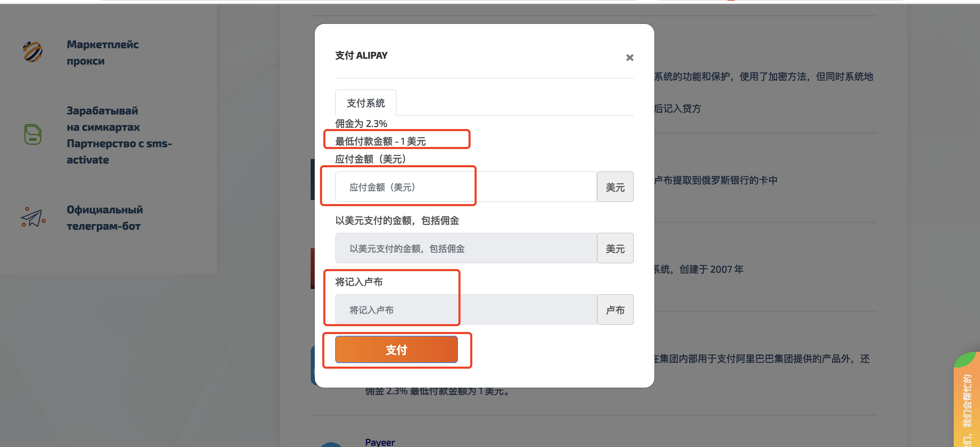The height and width of the screenshot is (447, 980).
Task: Open the Маркетплейс прокси link
Action: point(103,53)
